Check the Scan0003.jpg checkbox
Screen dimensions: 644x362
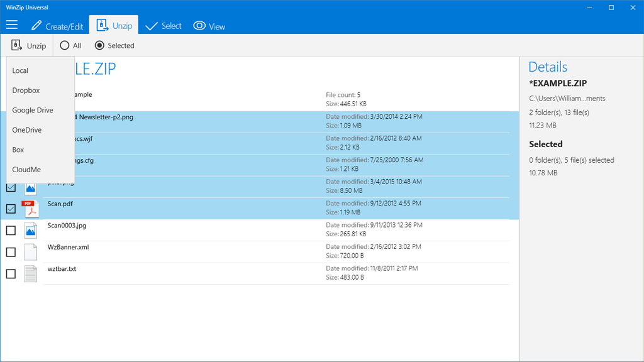point(11,231)
